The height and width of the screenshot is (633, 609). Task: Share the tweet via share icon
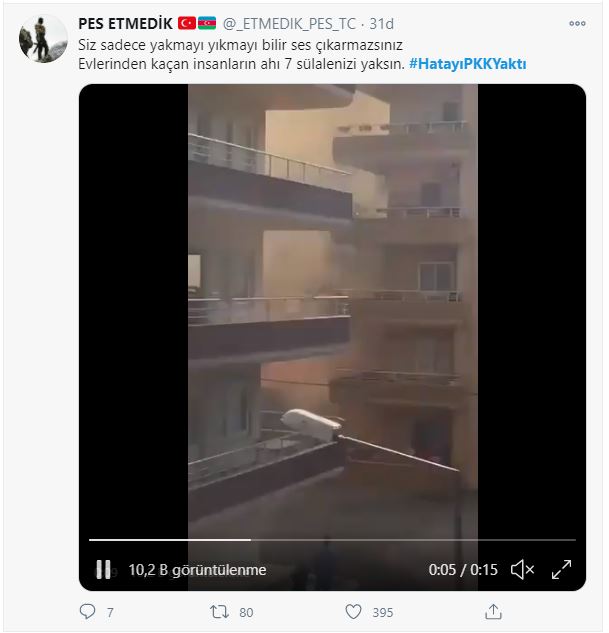click(x=493, y=612)
